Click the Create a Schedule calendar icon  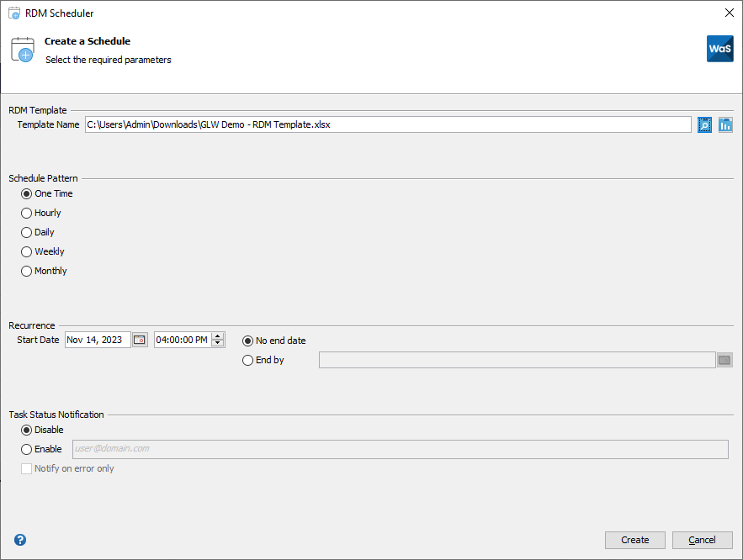[x=23, y=50]
